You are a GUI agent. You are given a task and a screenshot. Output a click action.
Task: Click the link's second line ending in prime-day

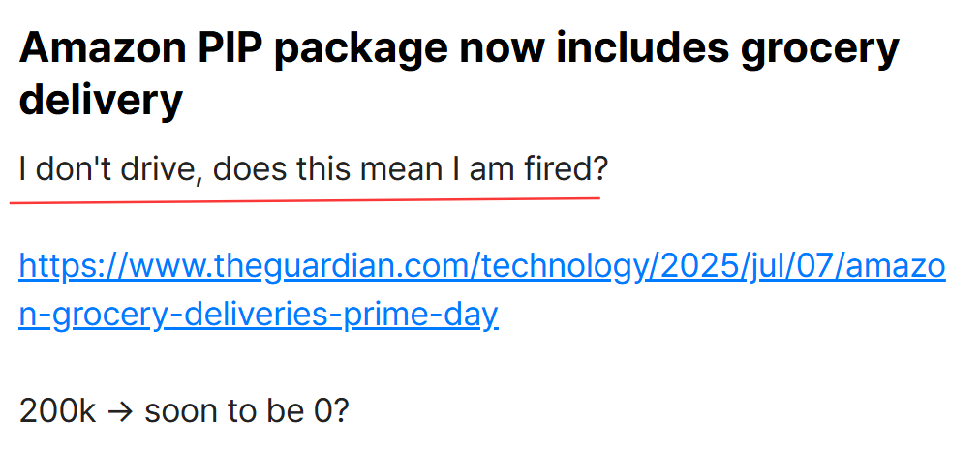pyautogui.click(x=259, y=316)
